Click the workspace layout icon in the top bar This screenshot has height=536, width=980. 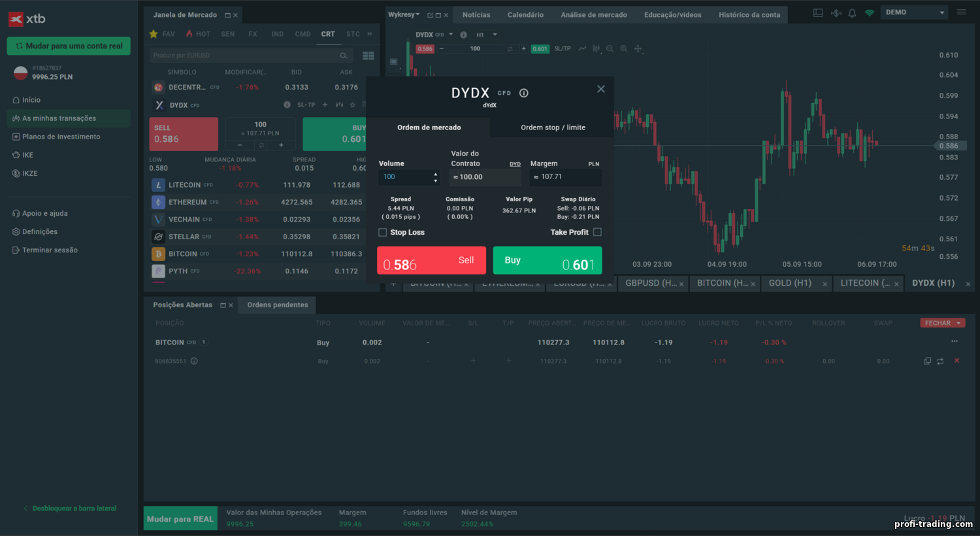pyautogui.click(x=818, y=12)
